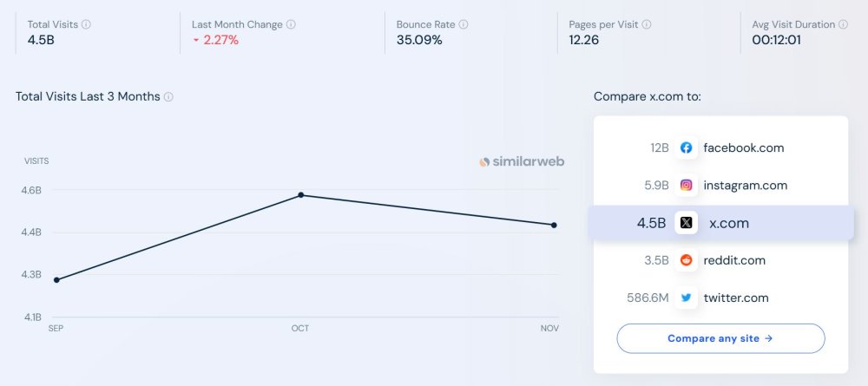Click info icon next to Total Visits

coord(85,24)
